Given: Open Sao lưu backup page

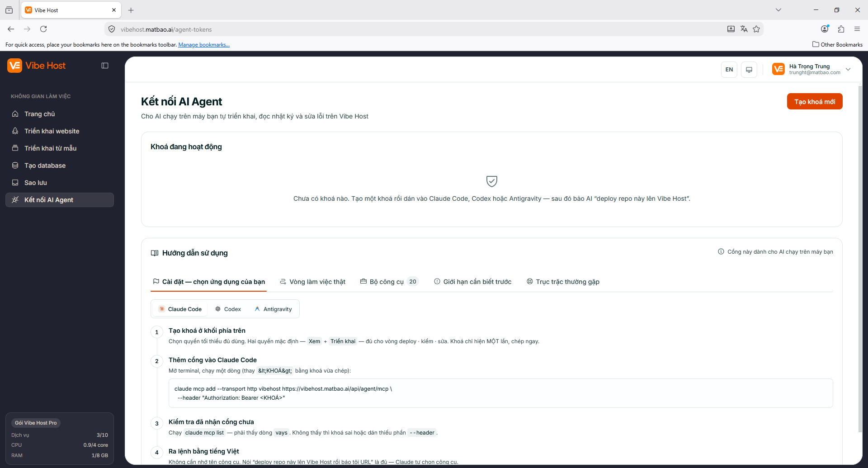Looking at the screenshot, I should pyautogui.click(x=60, y=183).
